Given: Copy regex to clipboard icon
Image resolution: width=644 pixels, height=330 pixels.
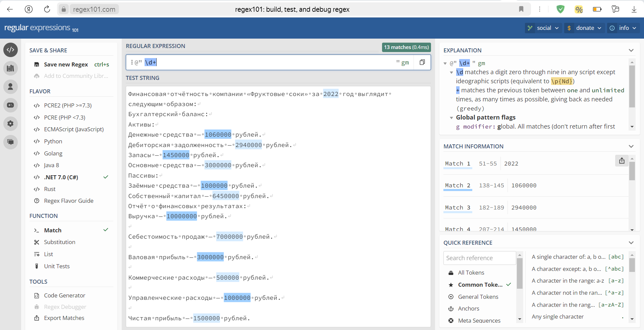Looking at the screenshot, I should tap(422, 62).
